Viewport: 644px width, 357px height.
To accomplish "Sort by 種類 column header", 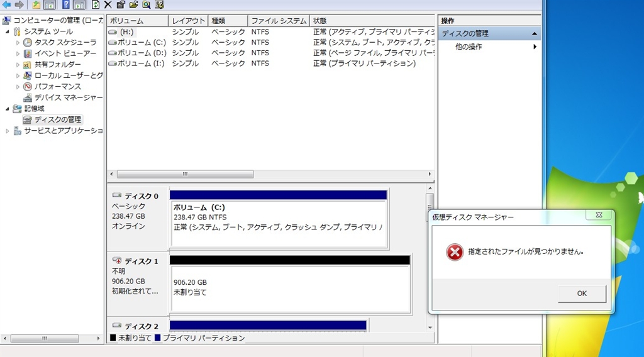I will (228, 21).
